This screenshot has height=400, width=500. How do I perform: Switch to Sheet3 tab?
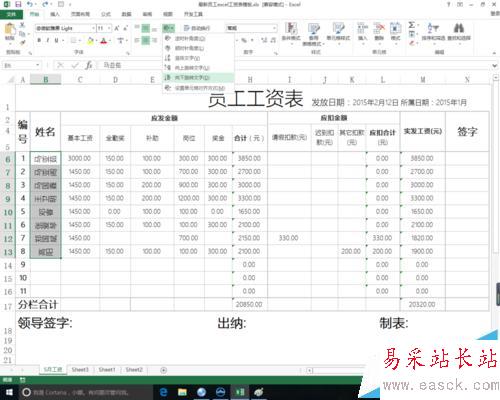click(x=80, y=370)
